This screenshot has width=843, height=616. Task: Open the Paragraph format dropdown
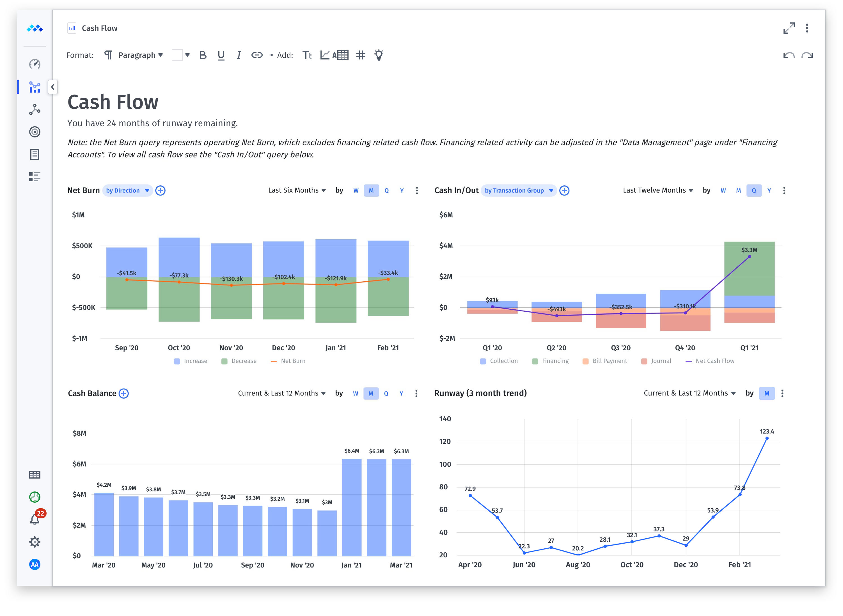tap(140, 55)
